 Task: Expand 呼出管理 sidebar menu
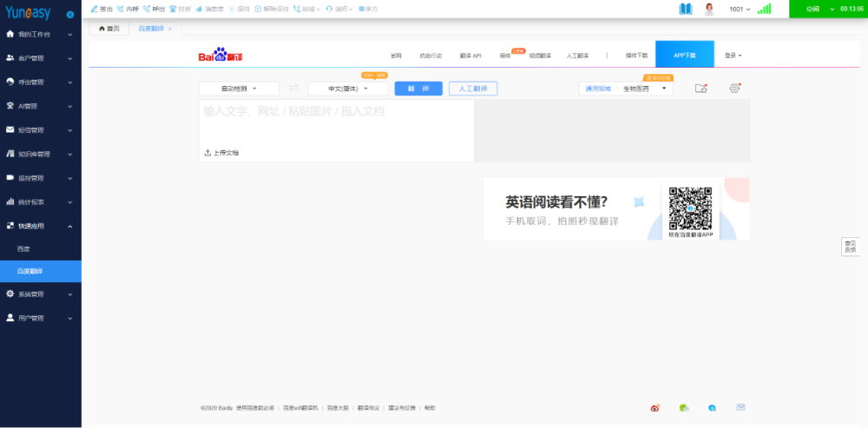pyautogui.click(x=41, y=82)
